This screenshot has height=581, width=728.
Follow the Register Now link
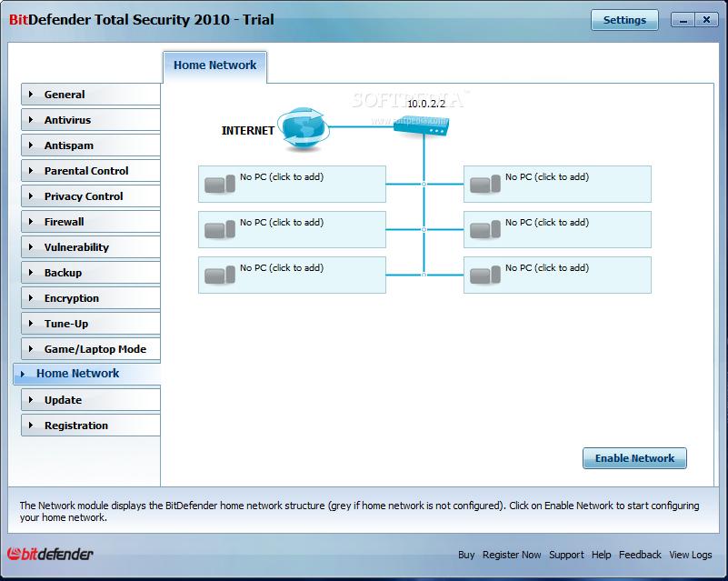[512, 555]
